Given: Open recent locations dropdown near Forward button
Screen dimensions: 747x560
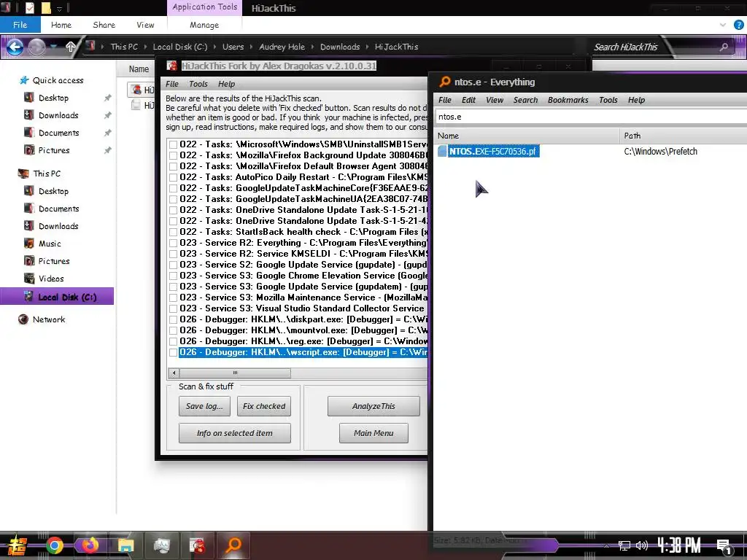Looking at the screenshot, I should pyautogui.click(x=54, y=47).
